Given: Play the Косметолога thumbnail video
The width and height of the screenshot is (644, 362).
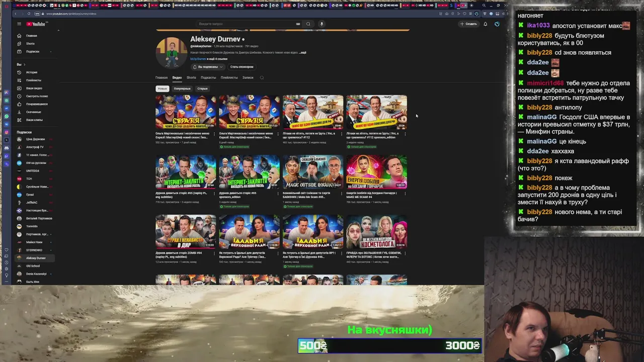Looking at the screenshot, I should coord(377,232).
